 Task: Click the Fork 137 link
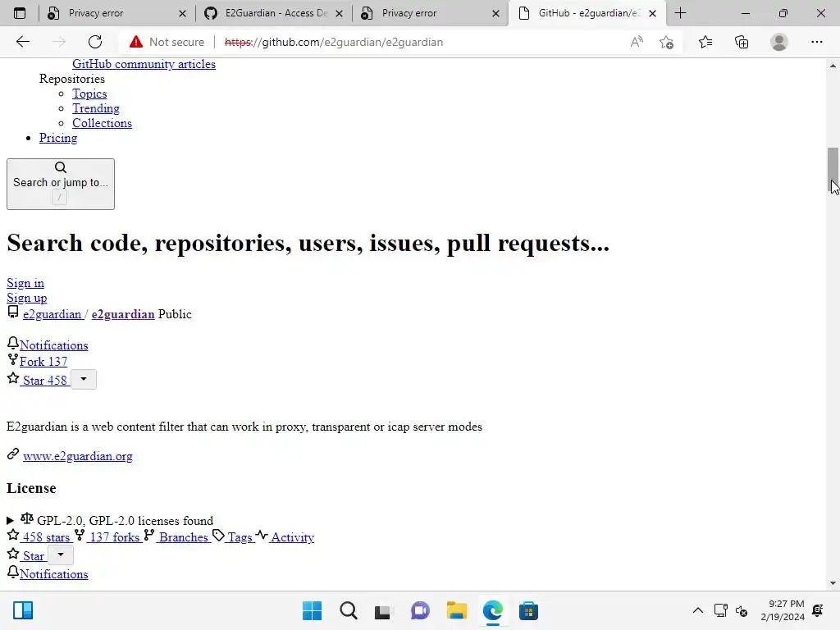pos(43,362)
